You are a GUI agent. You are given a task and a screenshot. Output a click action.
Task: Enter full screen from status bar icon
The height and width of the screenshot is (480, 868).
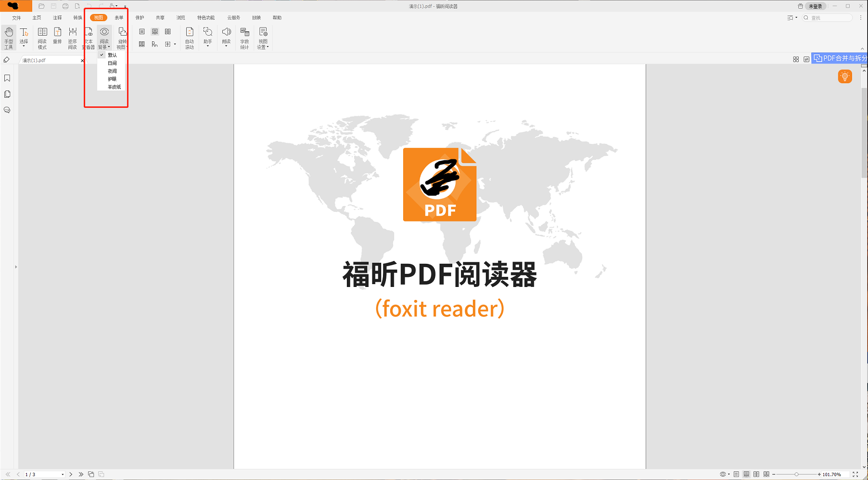pos(855,474)
